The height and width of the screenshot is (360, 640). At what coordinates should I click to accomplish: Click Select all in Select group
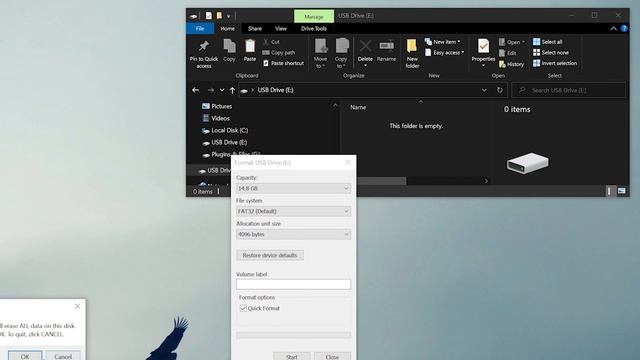(x=548, y=42)
